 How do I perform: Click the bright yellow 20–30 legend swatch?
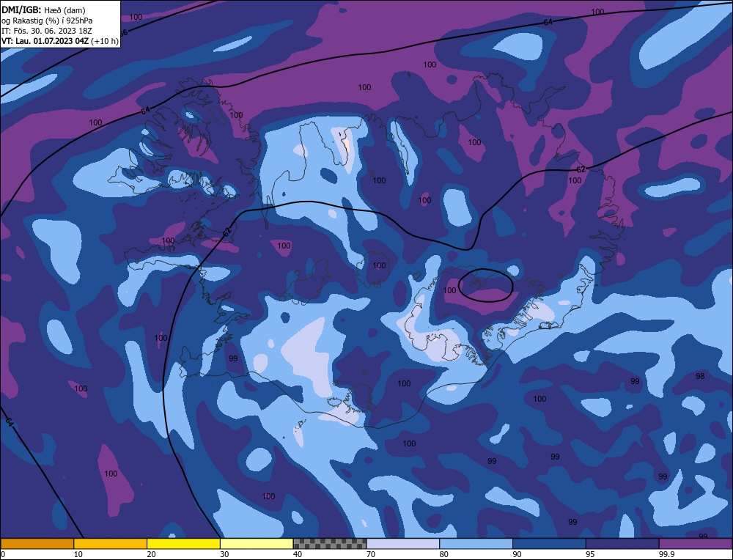tap(183, 543)
